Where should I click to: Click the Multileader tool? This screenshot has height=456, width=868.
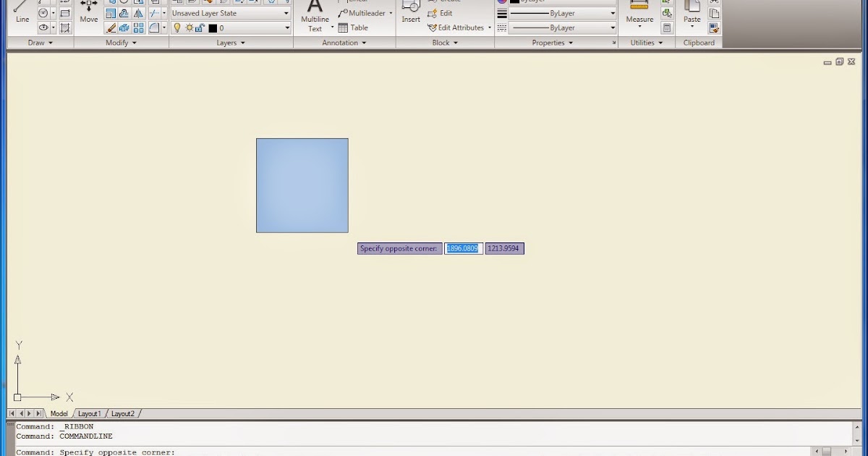click(362, 13)
